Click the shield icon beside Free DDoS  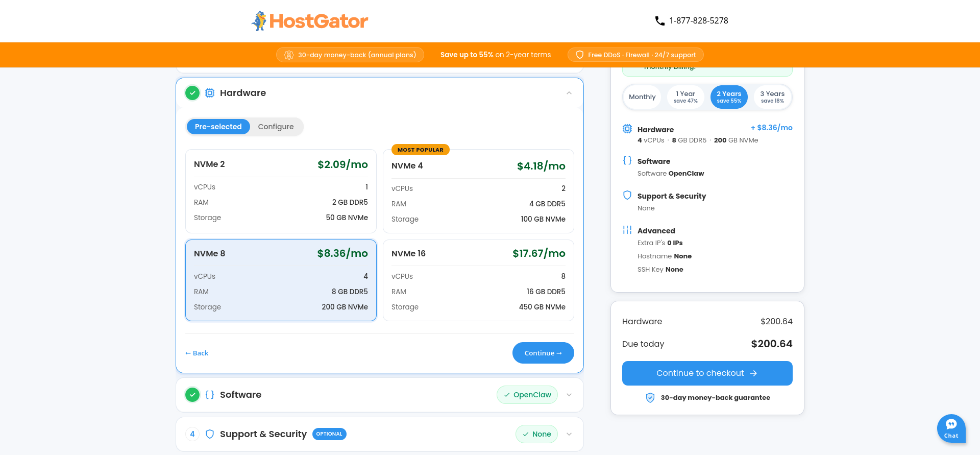point(580,55)
